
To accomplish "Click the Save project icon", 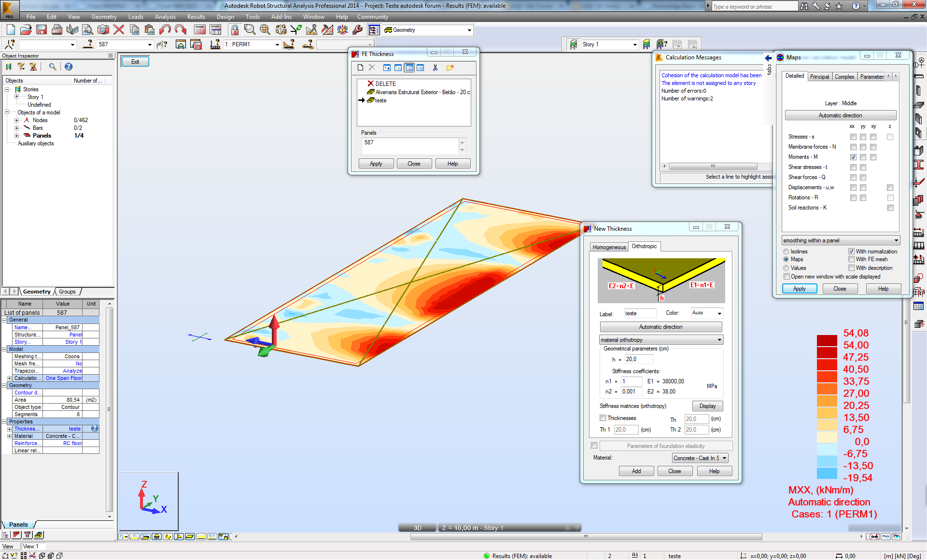I will pos(42,30).
